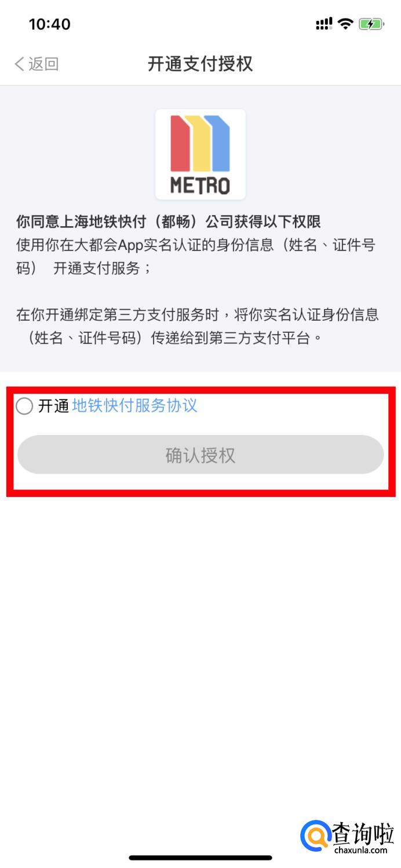Tap the chaxunla.com watermark text
The height and width of the screenshot is (868, 401).
(361, 850)
